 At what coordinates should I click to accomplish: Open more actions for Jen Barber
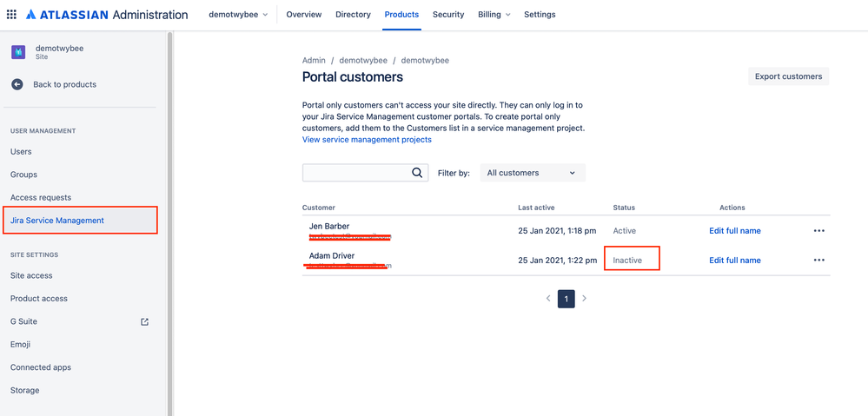(819, 231)
